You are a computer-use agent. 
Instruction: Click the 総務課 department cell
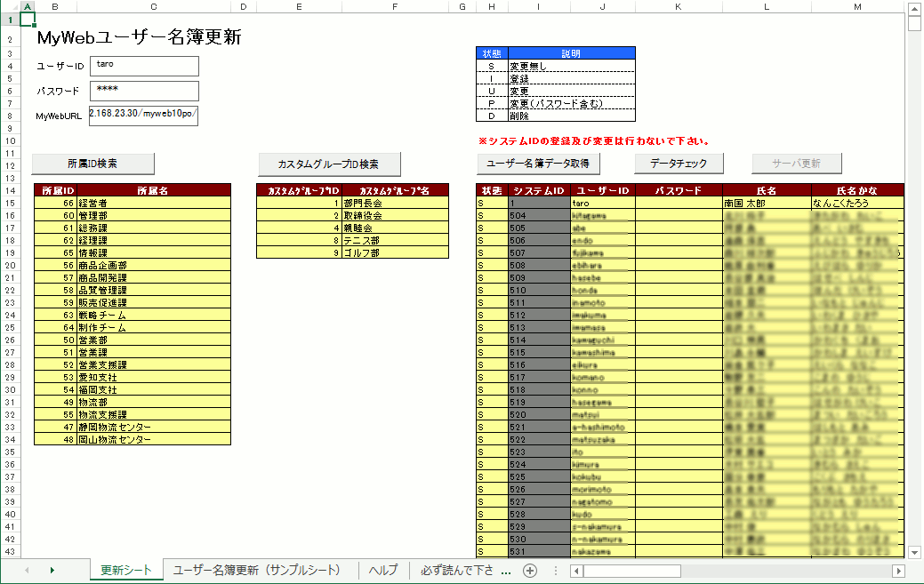point(154,228)
